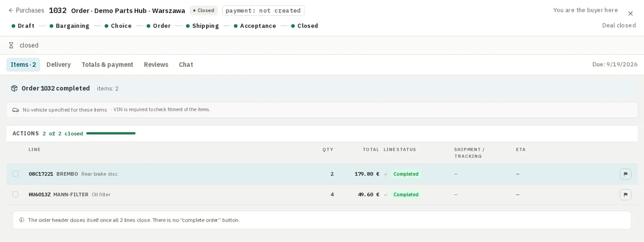Click the You are the buyer here note
Image resolution: width=644 pixels, height=242 pixels.
[586, 10]
